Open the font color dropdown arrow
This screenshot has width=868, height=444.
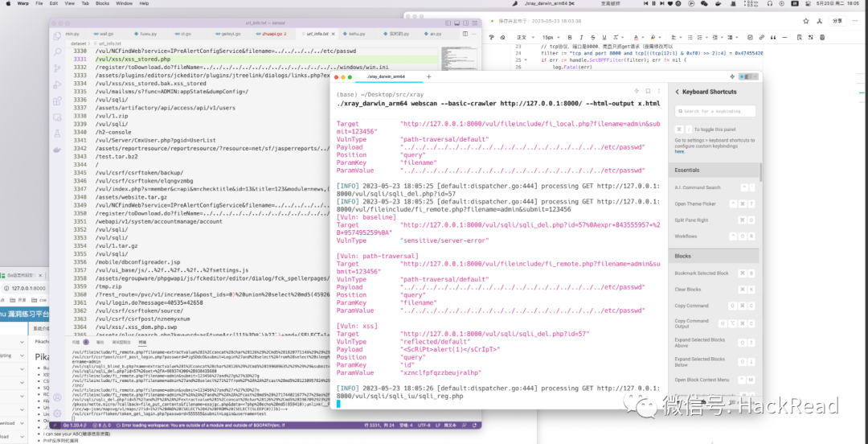[643, 37]
